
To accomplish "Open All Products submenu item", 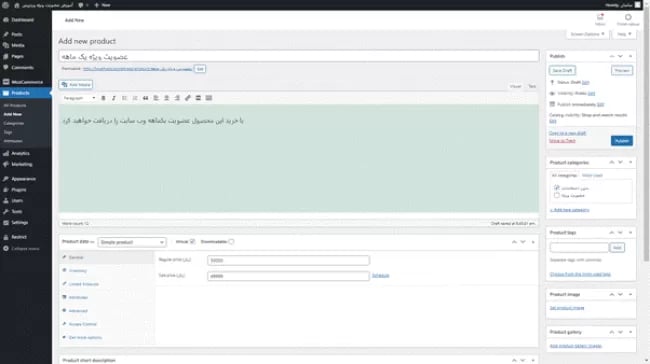I will 15,105.
